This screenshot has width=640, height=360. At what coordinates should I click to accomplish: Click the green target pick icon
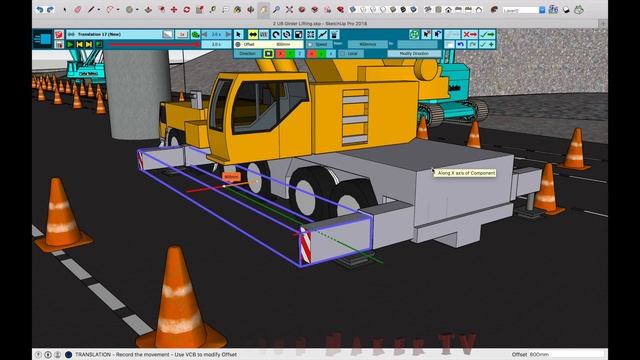pos(414,35)
